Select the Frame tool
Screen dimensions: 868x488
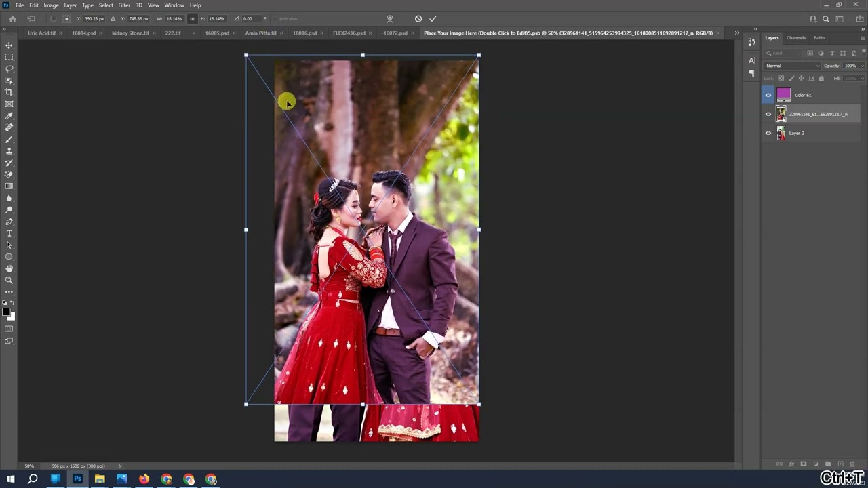click(9, 104)
